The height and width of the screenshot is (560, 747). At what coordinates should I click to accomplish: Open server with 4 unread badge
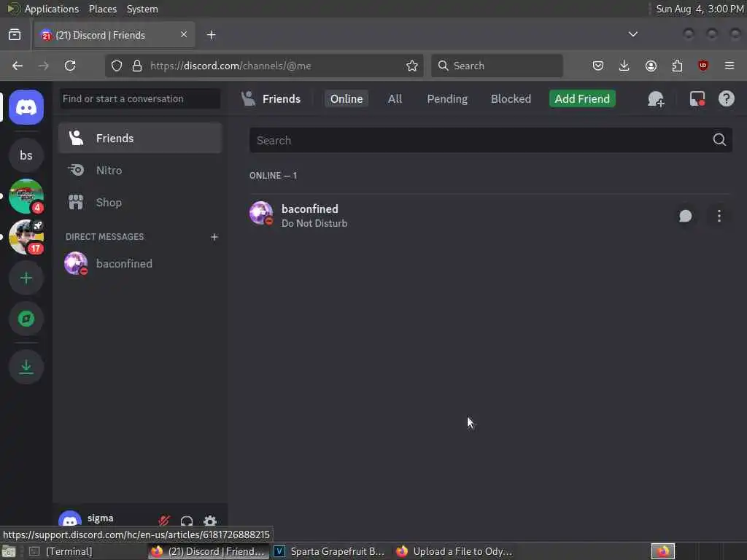[26, 195]
